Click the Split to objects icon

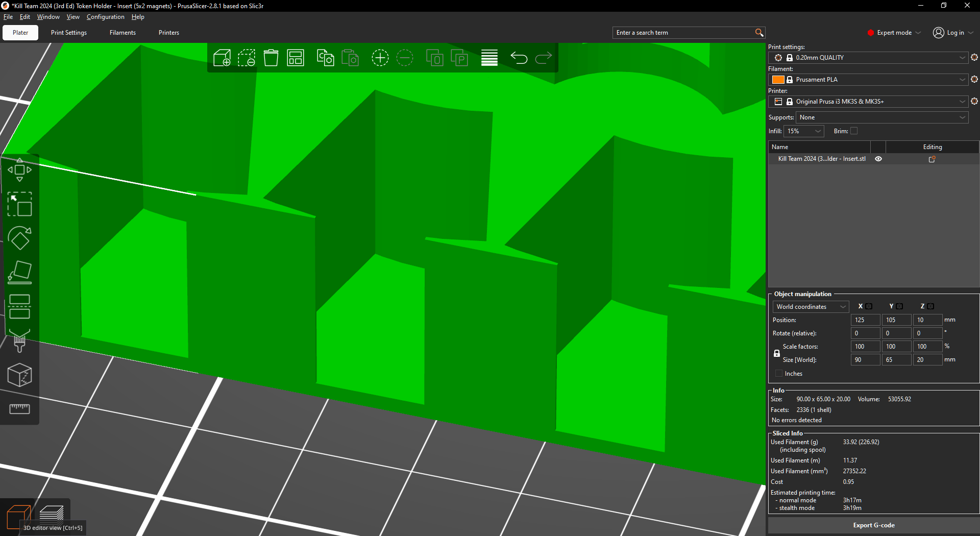[435, 58]
